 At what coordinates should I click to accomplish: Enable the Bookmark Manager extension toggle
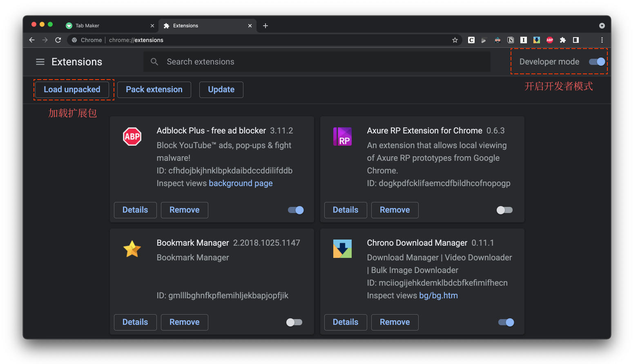point(294,322)
